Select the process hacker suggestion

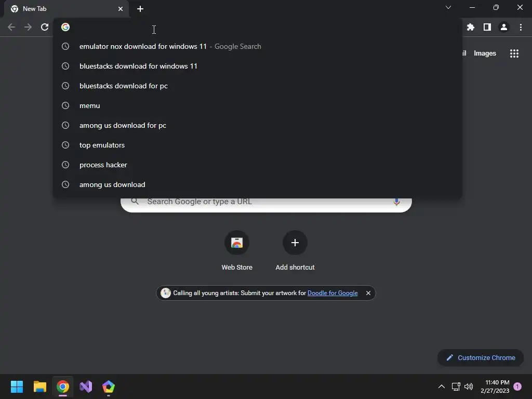pos(258,165)
